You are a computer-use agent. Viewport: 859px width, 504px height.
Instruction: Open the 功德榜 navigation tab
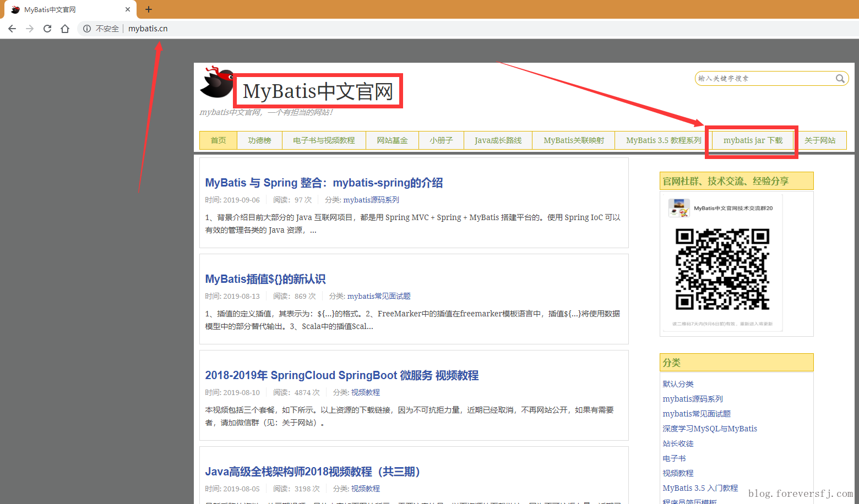[x=259, y=140]
